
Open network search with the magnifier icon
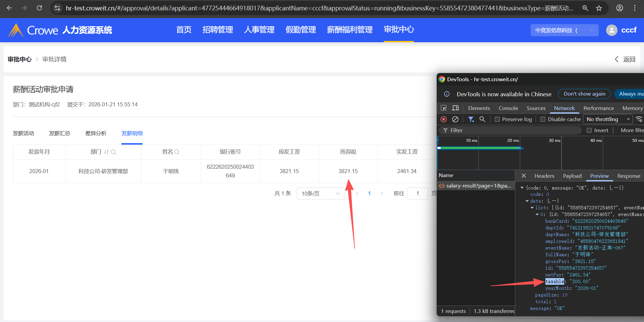482,119
